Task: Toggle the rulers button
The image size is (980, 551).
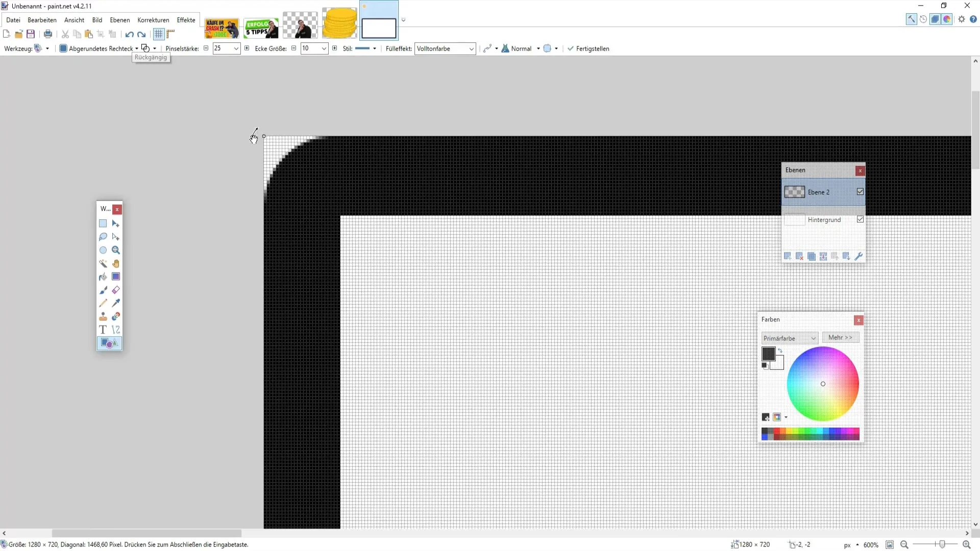Action: tap(170, 34)
